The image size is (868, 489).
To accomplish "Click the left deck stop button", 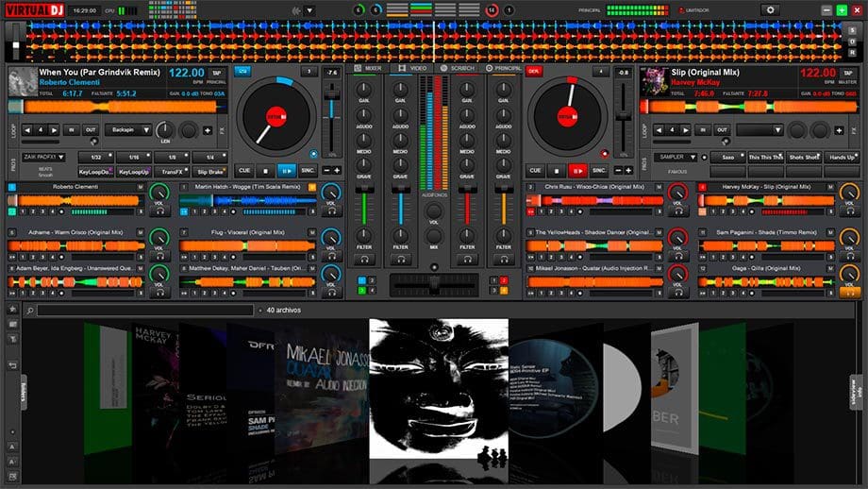I will [x=265, y=171].
